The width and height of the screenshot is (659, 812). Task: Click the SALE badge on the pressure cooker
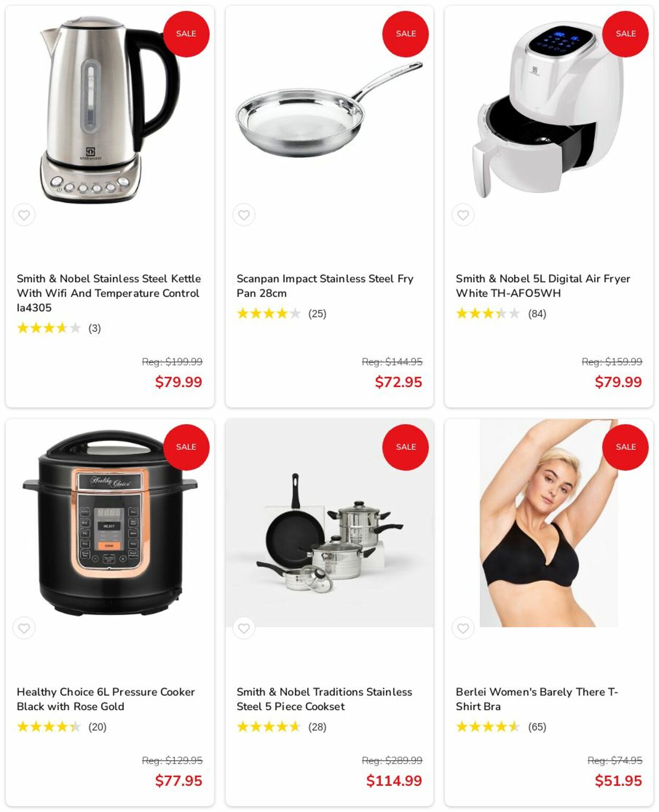186,447
